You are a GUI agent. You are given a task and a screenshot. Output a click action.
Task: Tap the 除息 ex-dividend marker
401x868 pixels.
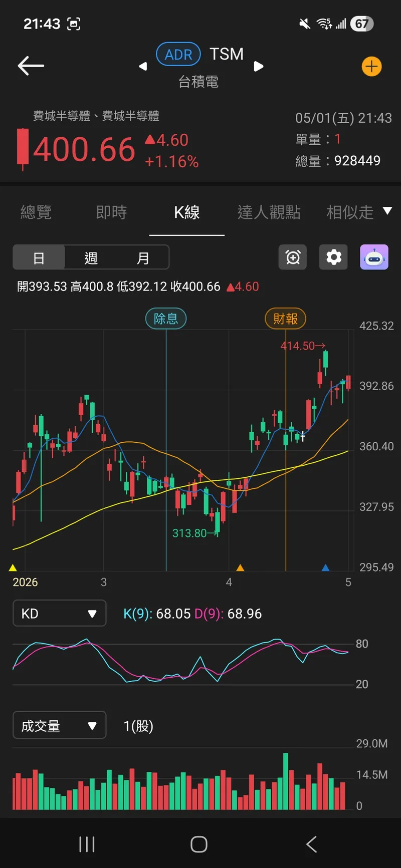point(166,319)
